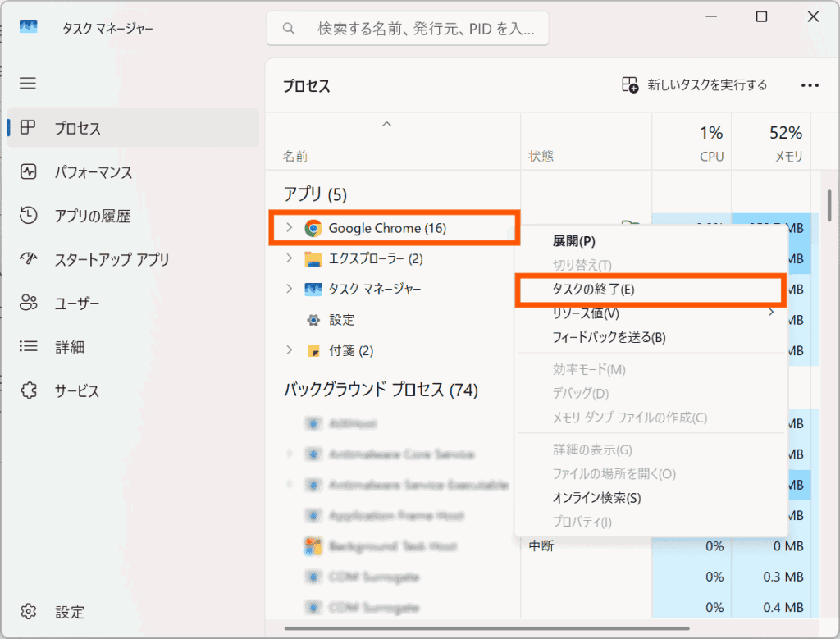Screen dimensions: 840x639
Task: Click the 0.4 MB memory value
Action: [783, 607]
